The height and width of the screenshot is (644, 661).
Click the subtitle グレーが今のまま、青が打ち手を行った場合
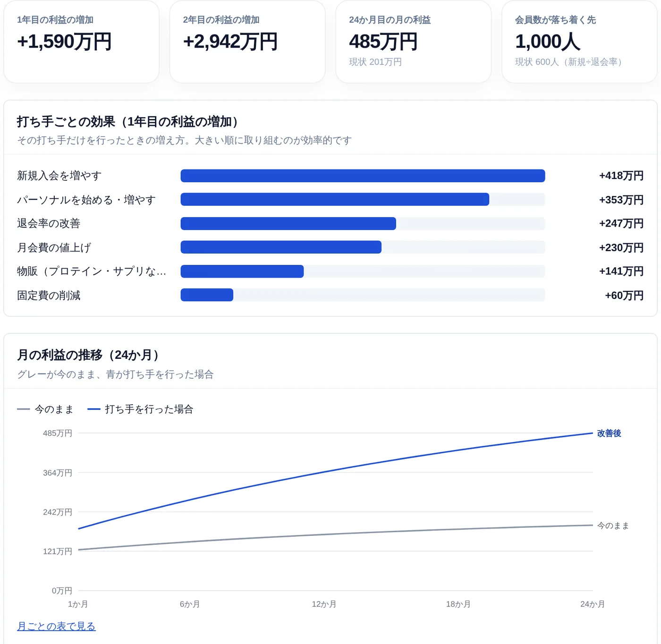point(115,374)
